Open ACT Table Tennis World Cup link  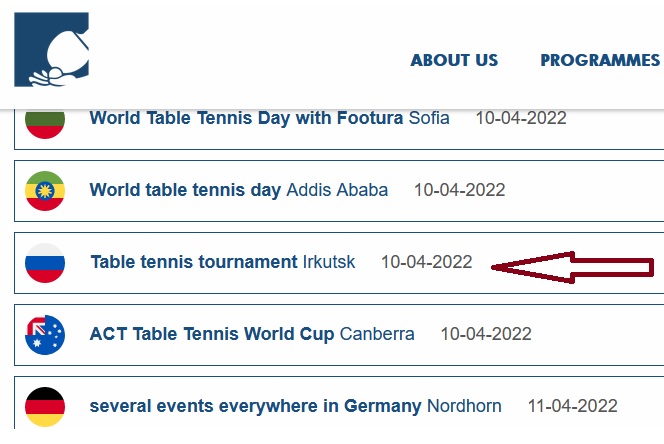[x=212, y=334]
